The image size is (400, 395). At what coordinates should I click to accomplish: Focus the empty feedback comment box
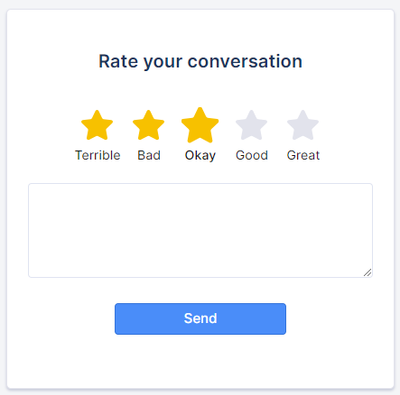(200, 230)
